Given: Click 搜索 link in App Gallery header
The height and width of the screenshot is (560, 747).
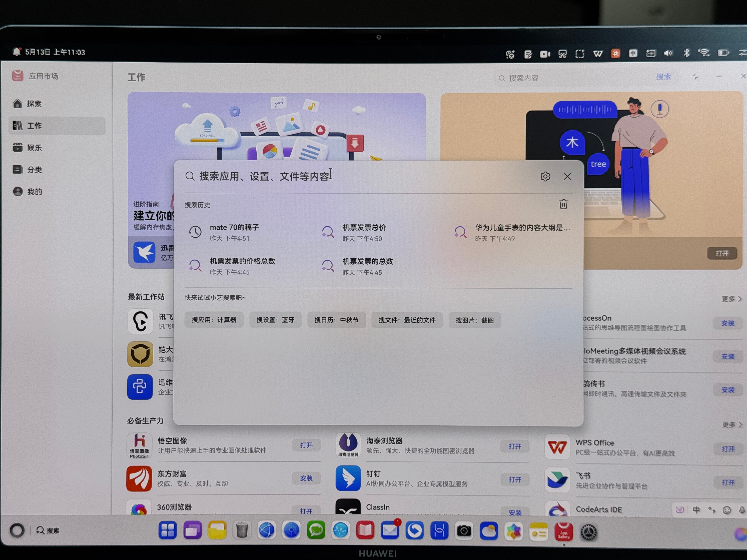Looking at the screenshot, I should (x=663, y=77).
